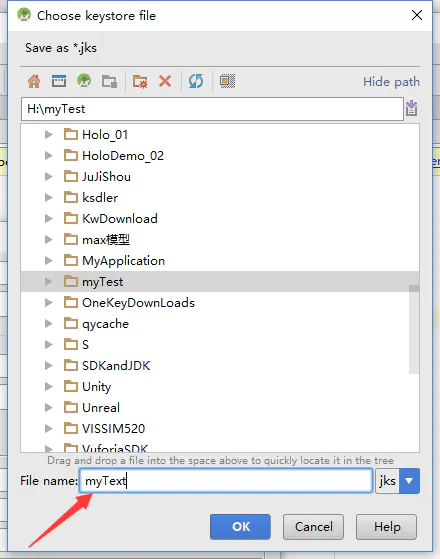Expand the ksdler folder
Image resolution: width=440 pixels, height=559 pixels.
click(x=48, y=198)
